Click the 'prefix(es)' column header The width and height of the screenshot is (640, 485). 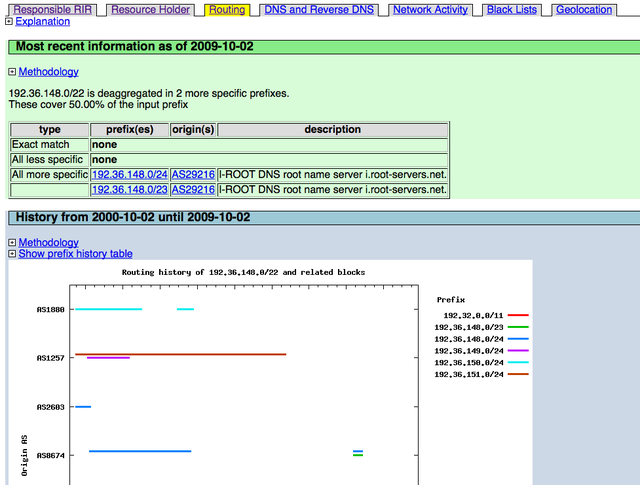click(x=129, y=130)
